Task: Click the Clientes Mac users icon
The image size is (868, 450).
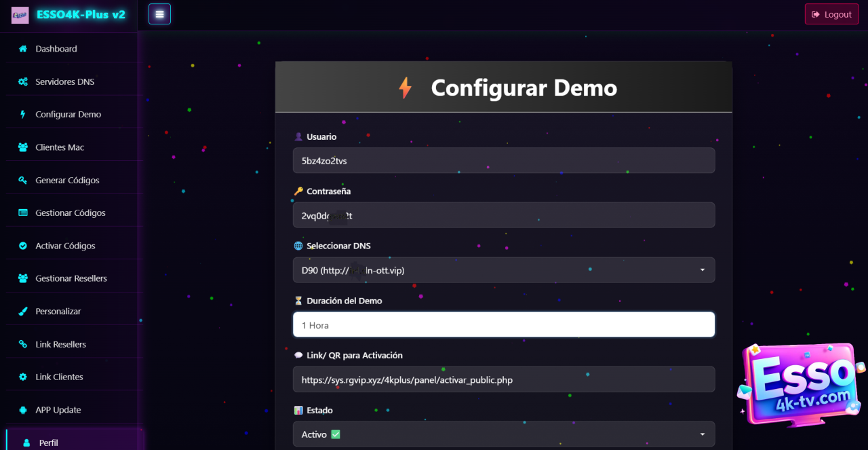Action: coord(23,147)
